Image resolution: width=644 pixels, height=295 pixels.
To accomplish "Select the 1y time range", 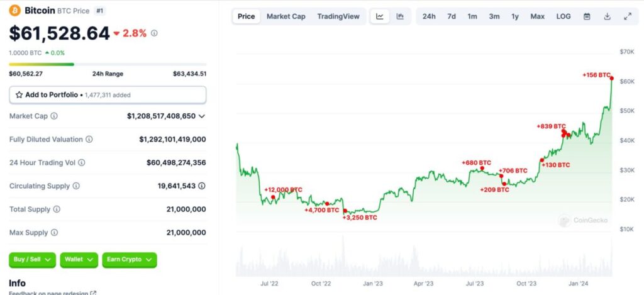I will (515, 16).
